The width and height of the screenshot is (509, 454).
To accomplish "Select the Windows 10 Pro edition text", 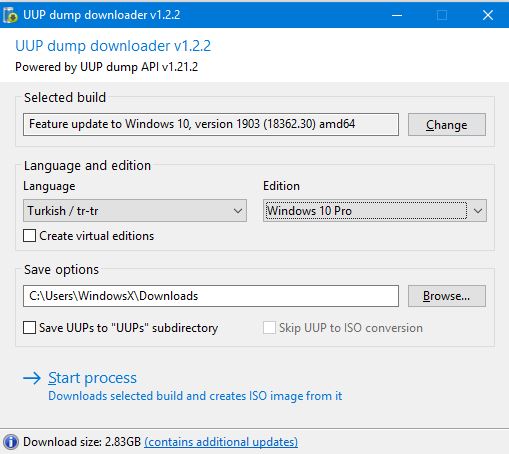I will [x=309, y=211].
